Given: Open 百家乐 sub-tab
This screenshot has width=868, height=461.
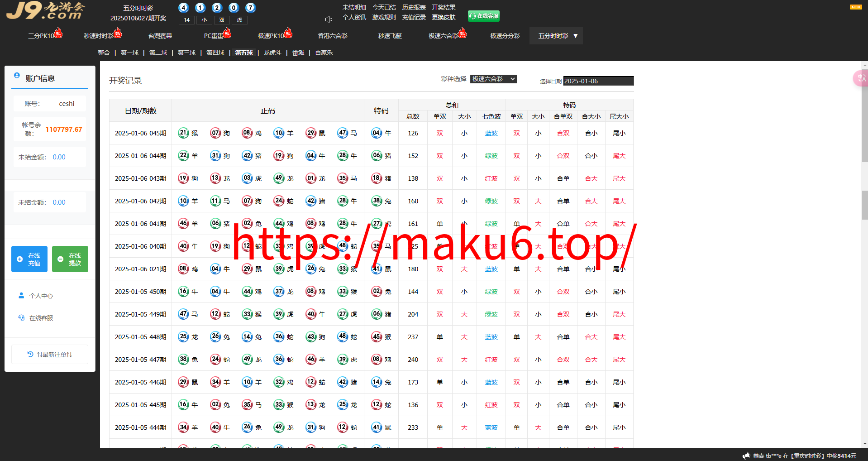Looking at the screenshot, I should click(x=324, y=53).
